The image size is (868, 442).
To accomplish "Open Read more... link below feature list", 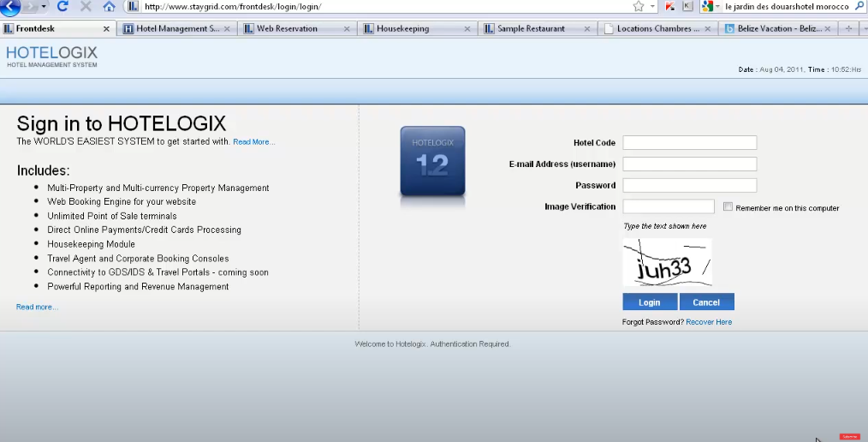I will [x=37, y=307].
